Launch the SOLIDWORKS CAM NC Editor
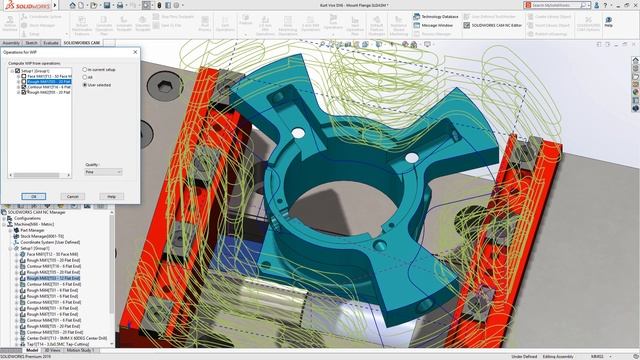 (x=493, y=25)
